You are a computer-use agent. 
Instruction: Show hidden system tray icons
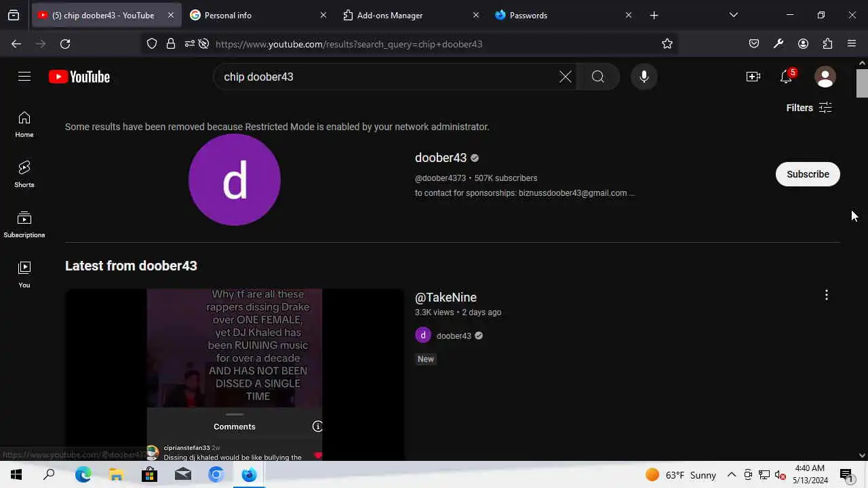pyautogui.click(x=732, y=474)
